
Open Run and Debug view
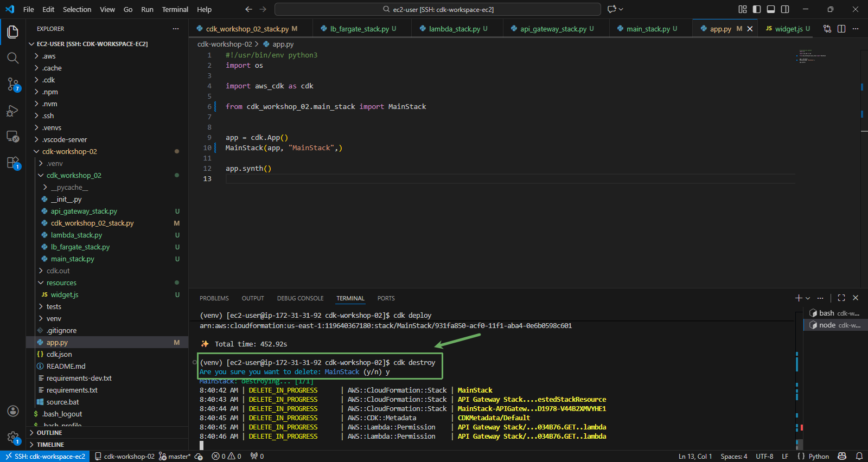pos(12,111)
